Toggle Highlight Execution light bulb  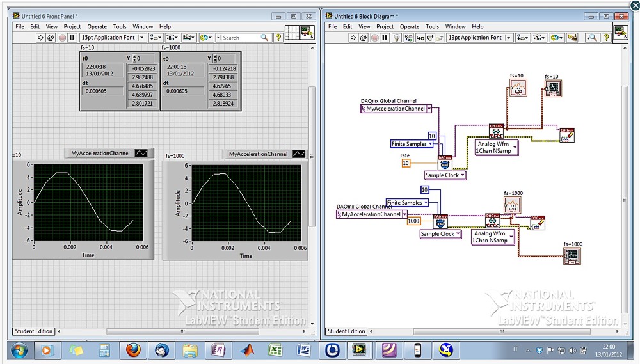(396, 38)
